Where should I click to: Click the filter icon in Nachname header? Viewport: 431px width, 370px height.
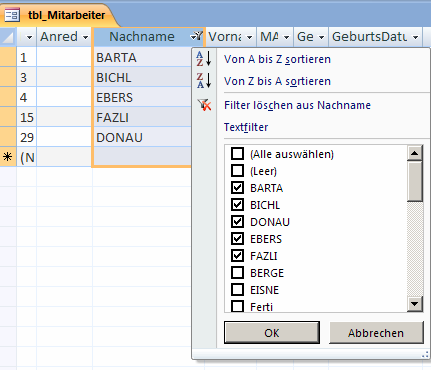pyautogui.click(x=196, y=36)
